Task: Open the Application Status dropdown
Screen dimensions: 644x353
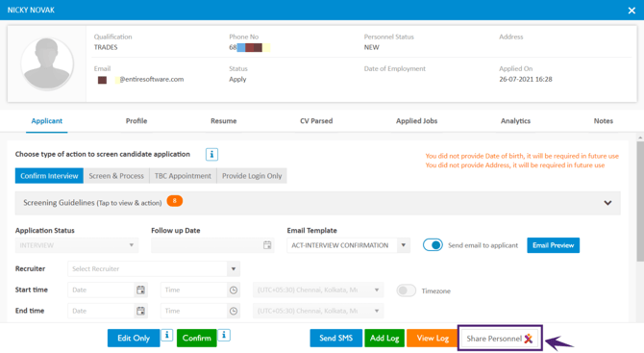Action: point(77,245)
